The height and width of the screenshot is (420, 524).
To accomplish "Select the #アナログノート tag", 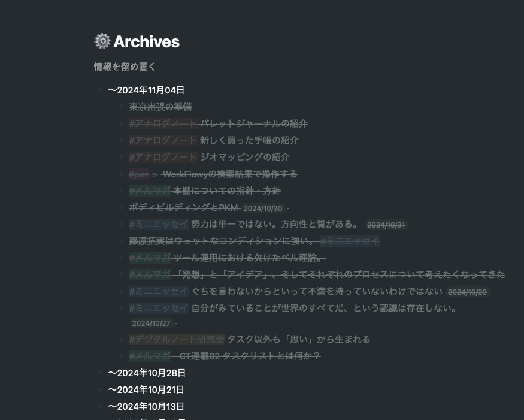I will coord(162,123).
